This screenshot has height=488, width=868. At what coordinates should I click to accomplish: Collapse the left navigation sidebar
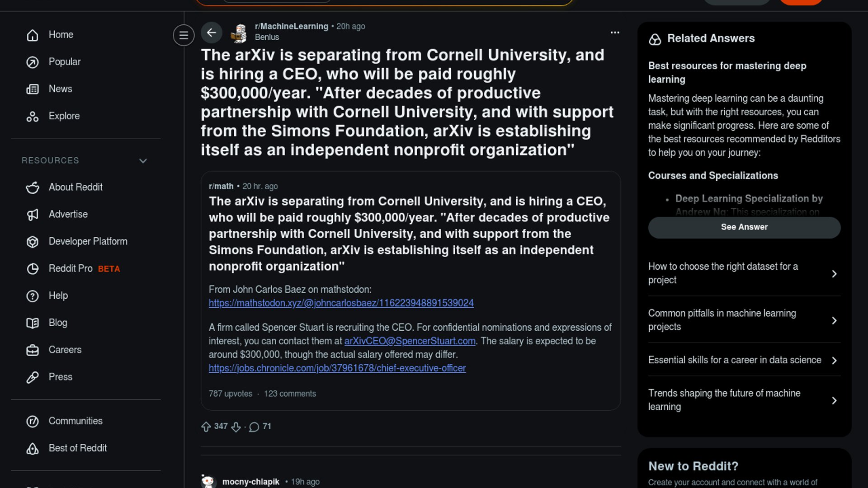tap(184, 35)
